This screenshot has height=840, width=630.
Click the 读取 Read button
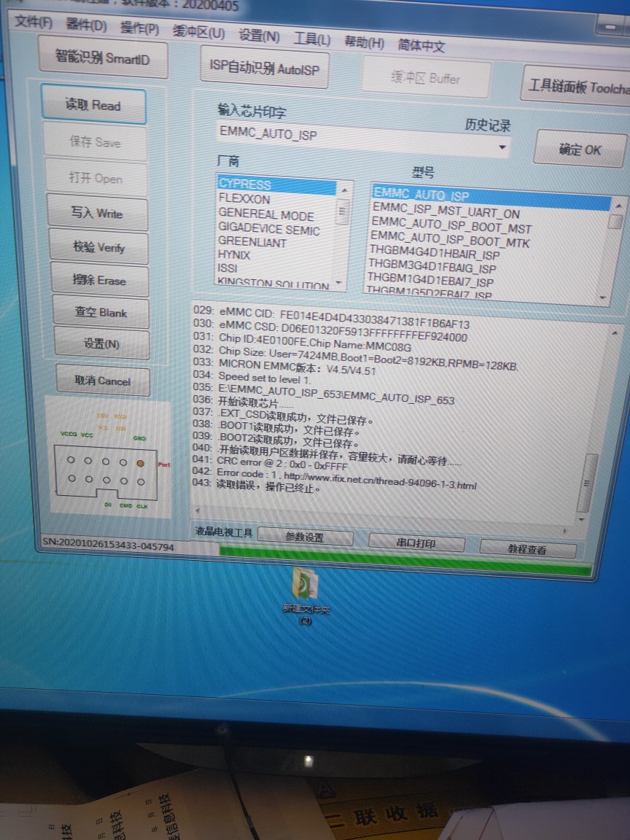[93, 106]
